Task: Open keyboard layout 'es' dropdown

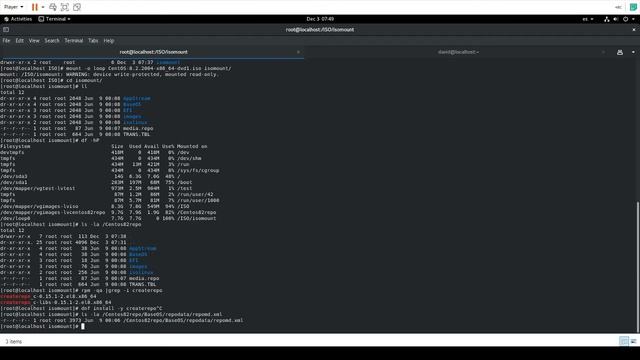Action: [588, 19]
